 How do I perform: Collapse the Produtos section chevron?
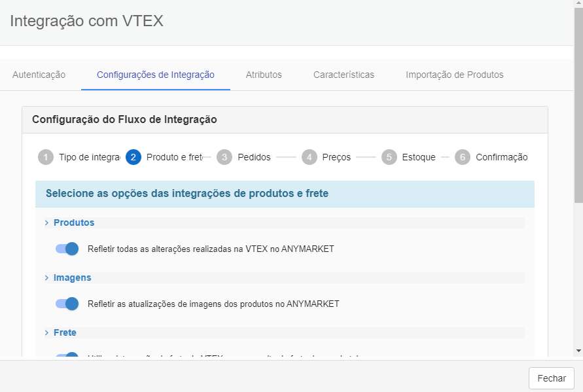47,223
